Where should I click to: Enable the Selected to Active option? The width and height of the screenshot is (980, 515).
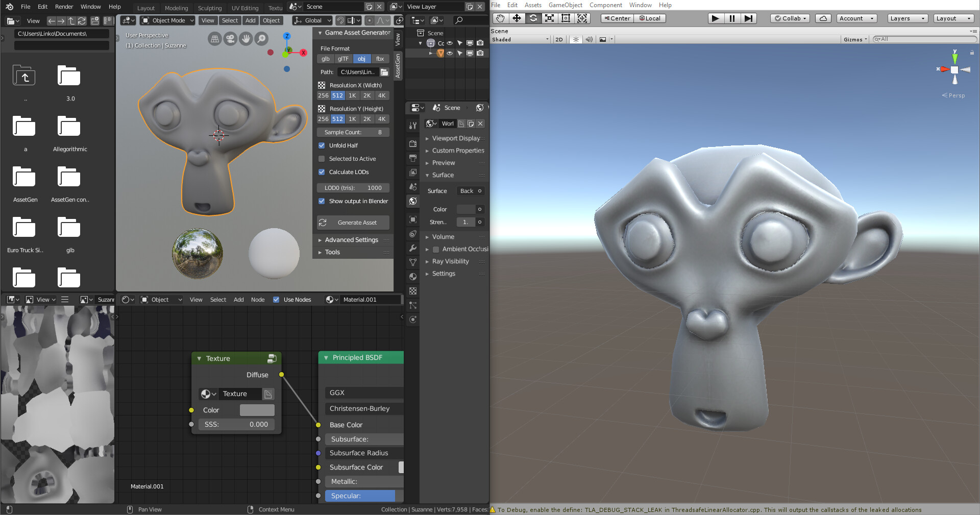coord(322,159)
